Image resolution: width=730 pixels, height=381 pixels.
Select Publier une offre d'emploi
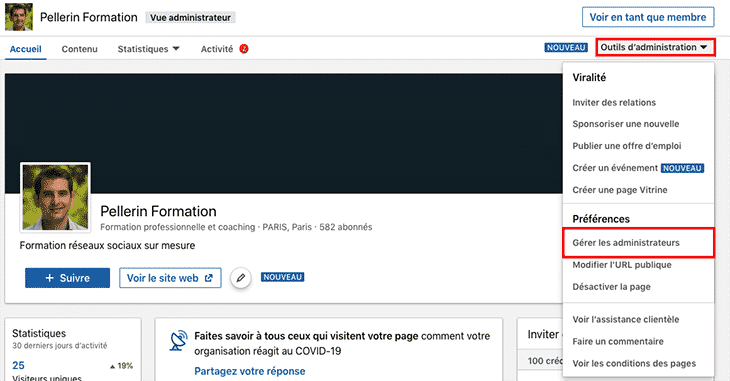tap(627, 146)
